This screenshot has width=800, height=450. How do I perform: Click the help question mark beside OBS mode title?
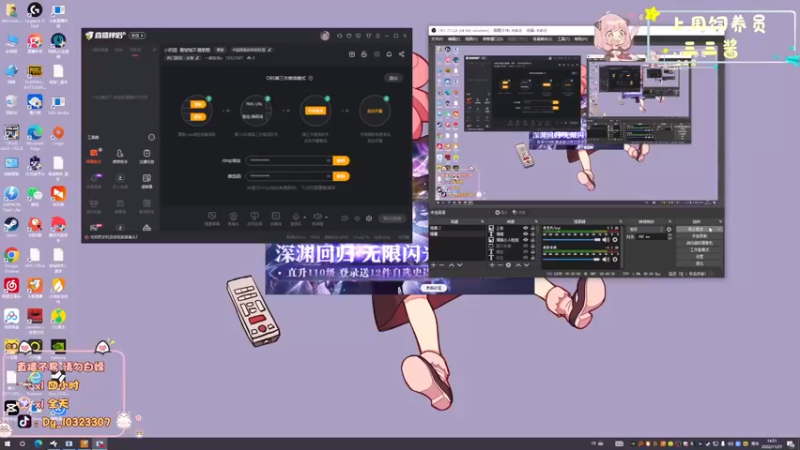point(311,78)
